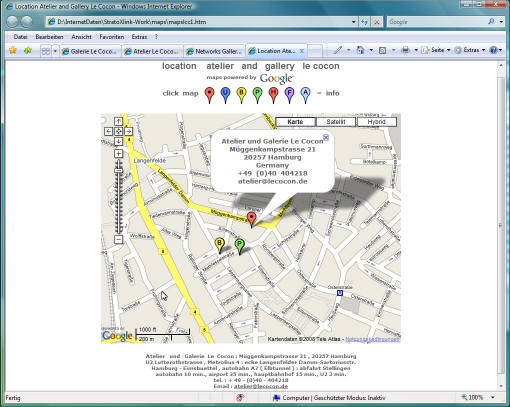The width and height of the screenshot is (510, 407).
Task: Click the Help question mark icon
Action: 493,50
